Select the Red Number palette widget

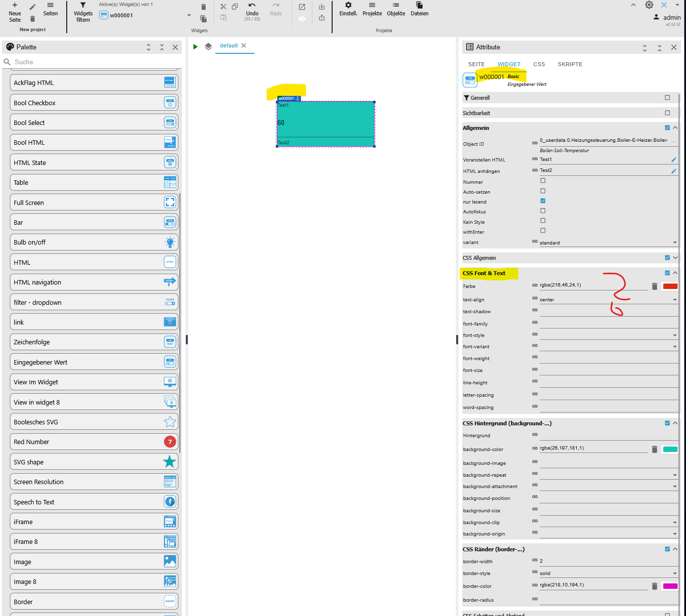(x=94, y=442)
